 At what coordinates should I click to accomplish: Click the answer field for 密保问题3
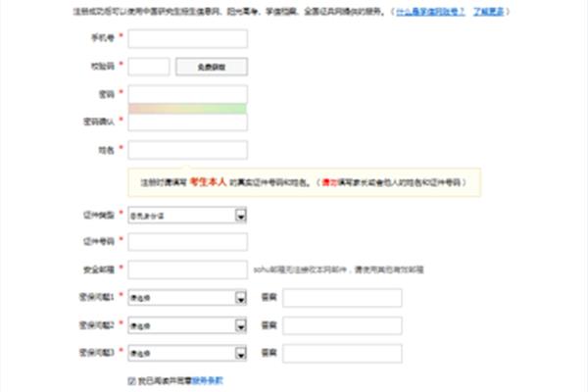[342, 354]
